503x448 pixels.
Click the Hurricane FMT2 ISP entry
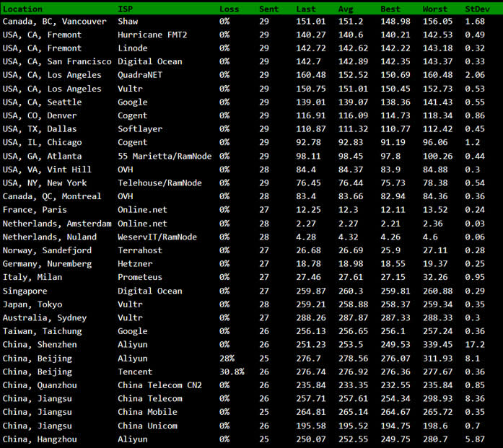pyautogui.click(x=152, y=35)
